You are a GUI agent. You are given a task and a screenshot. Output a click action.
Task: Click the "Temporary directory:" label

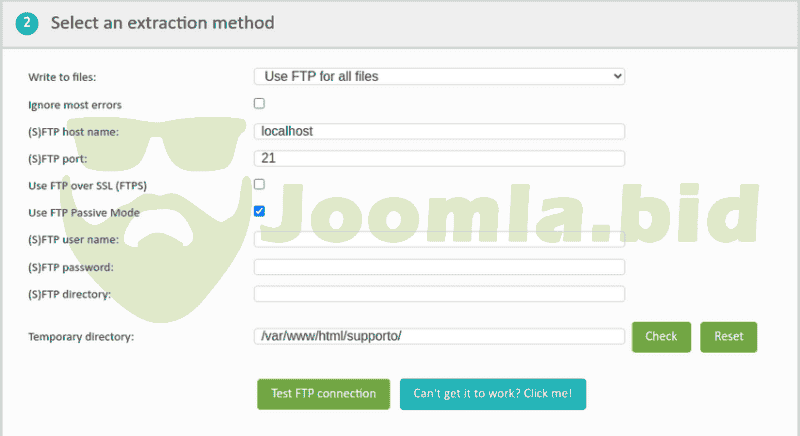click(82, 337)
